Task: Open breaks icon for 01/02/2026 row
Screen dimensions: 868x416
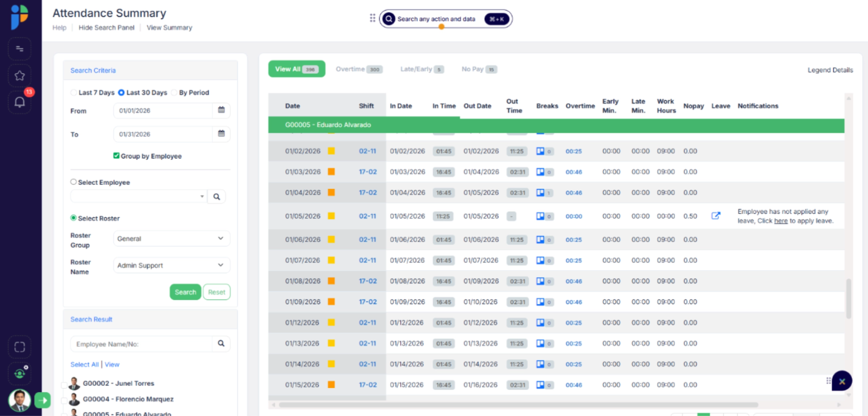Action: pyautogui.click(x=540, y=151)
